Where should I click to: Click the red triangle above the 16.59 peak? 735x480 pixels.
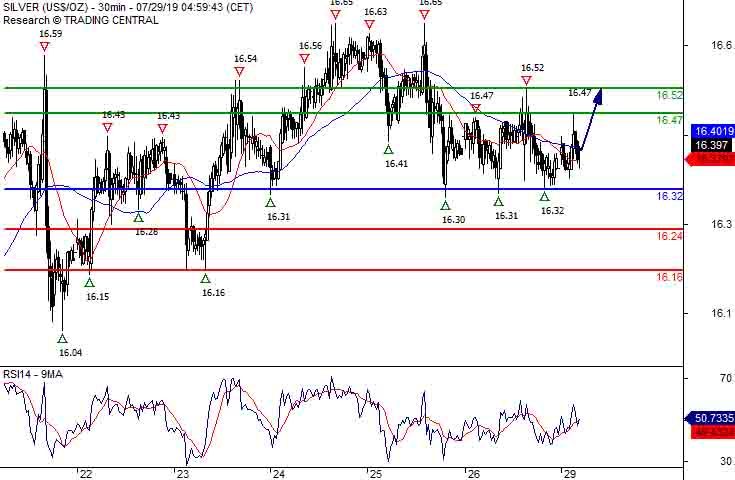click(x=45, y=46)
